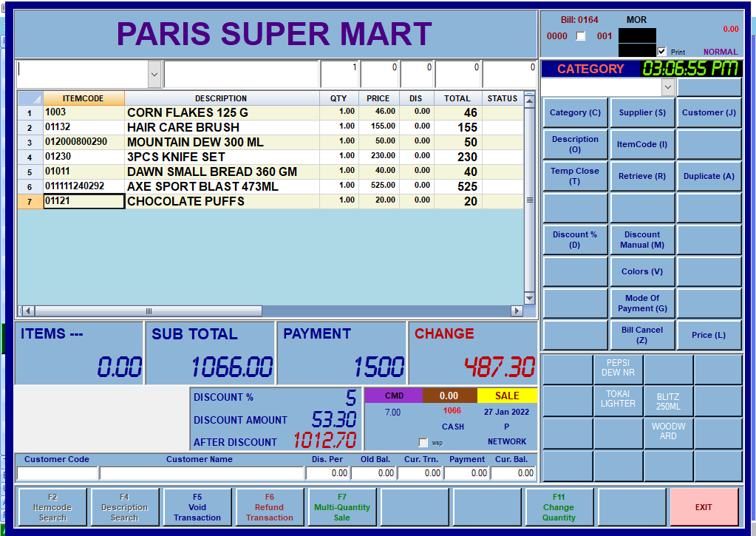Toggle the Print checkbox
The width and height of the screenshot is (756, 536).
point(662,52)
